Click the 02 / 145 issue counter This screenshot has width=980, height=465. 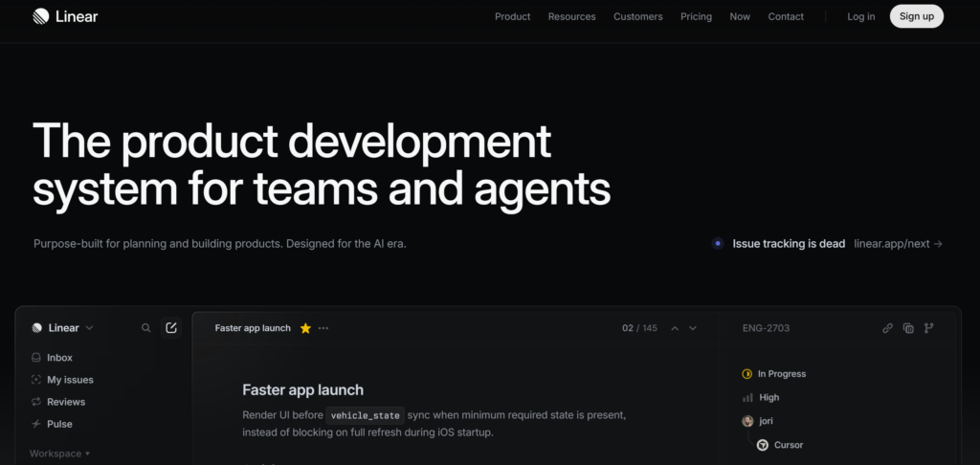(639, 328)
